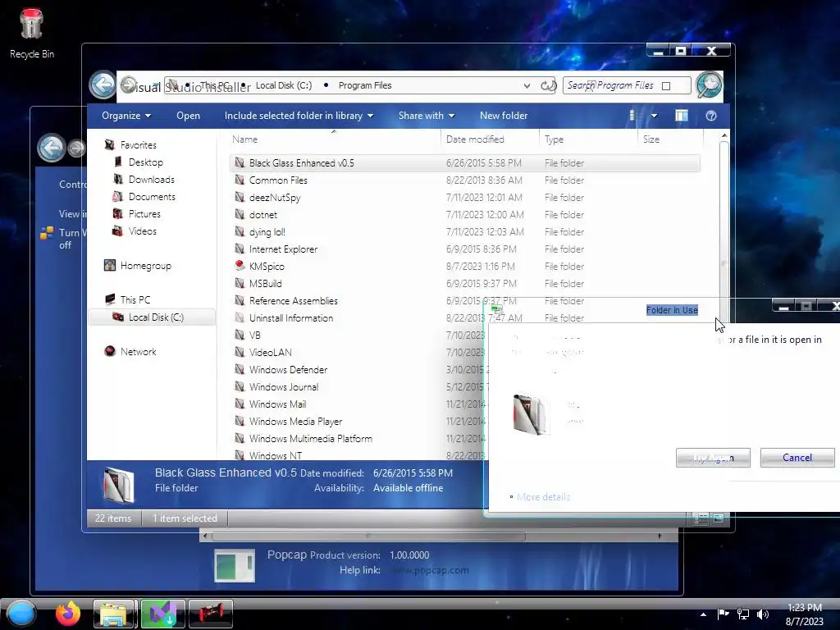This screenshot has width=840, height=630.
Task: Click the Search Program Files field
Action: pos(626,85)
